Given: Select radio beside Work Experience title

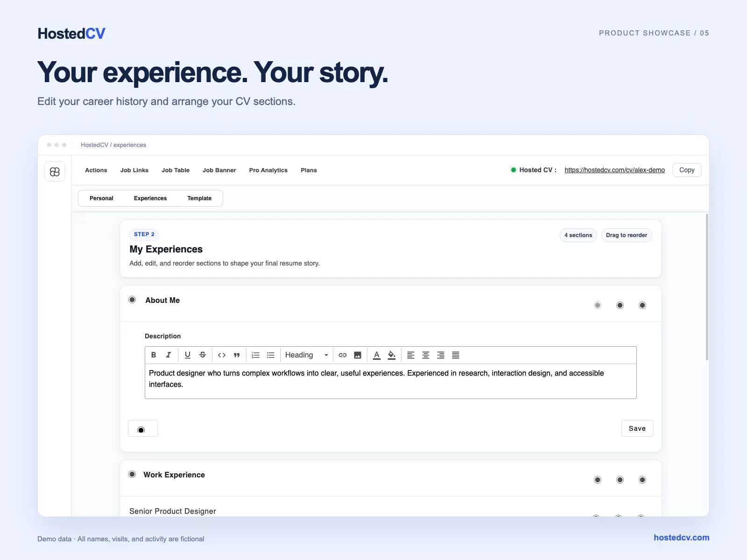Looking at the screenshot, I should point(133,474).
